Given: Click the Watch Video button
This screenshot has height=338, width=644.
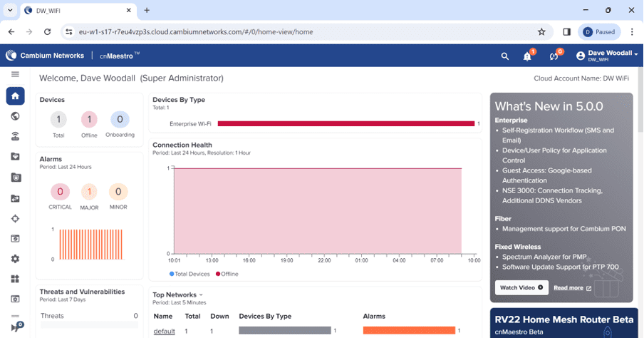Looking at the screenshot, I should 521,287.
